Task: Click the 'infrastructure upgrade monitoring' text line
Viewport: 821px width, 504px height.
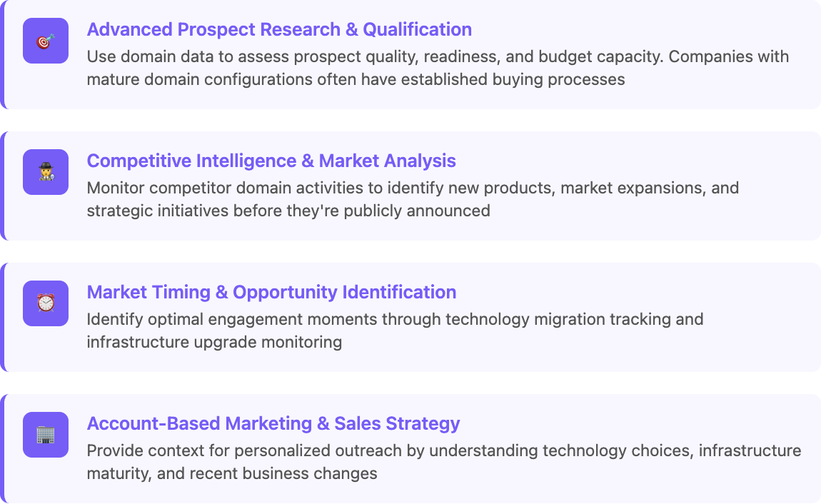Action: pyautogui.click(x=214, y=342)
